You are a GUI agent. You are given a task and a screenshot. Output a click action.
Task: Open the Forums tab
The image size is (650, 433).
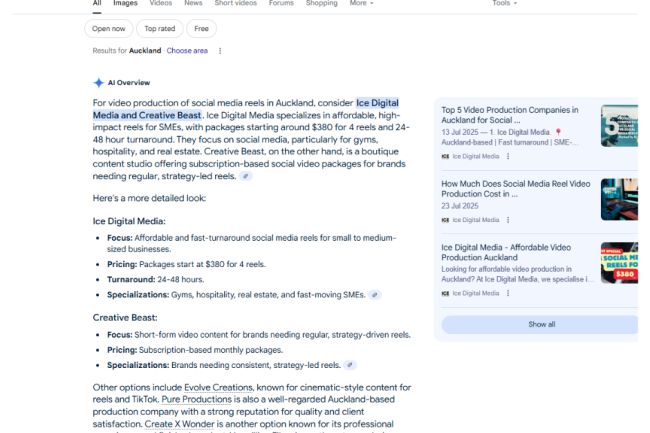(281, 3)
